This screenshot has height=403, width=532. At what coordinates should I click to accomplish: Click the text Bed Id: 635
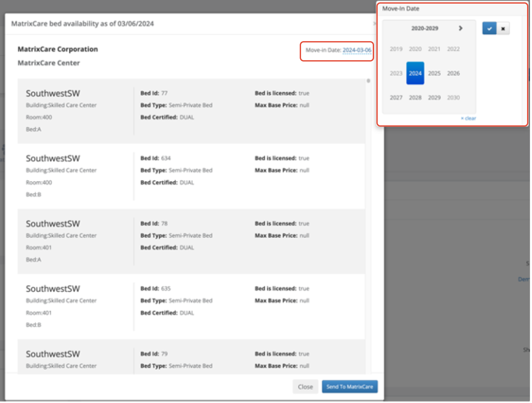(156, 289)
